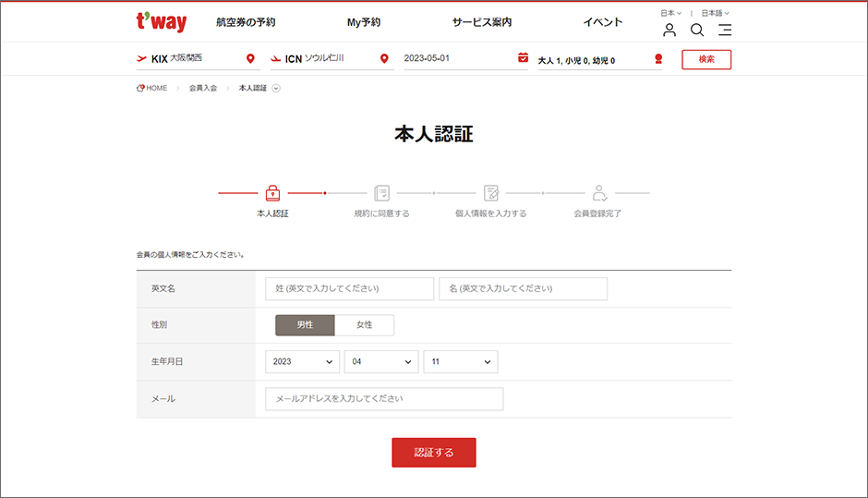This screenshot has height=498, width=868.
Task: Click the メール address input field
Action: coord(384,399)
